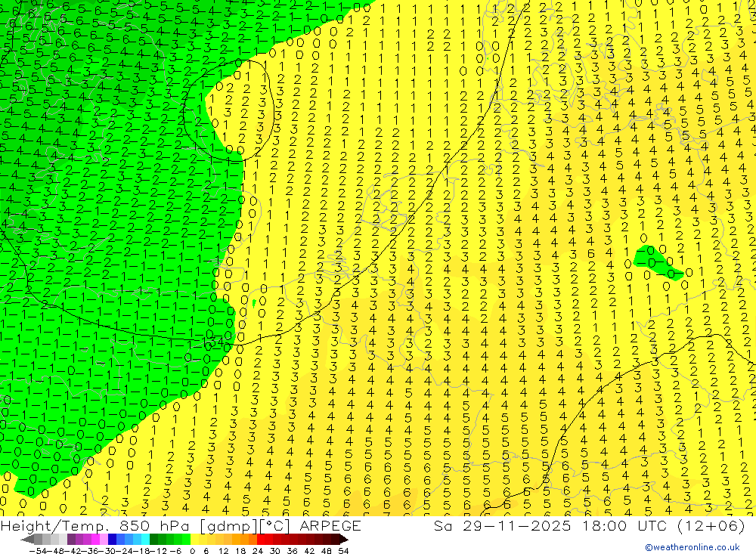Click the 'ARPEGE' model name in title
Viewport: 756px width, 554px height.
click(330, 525)
